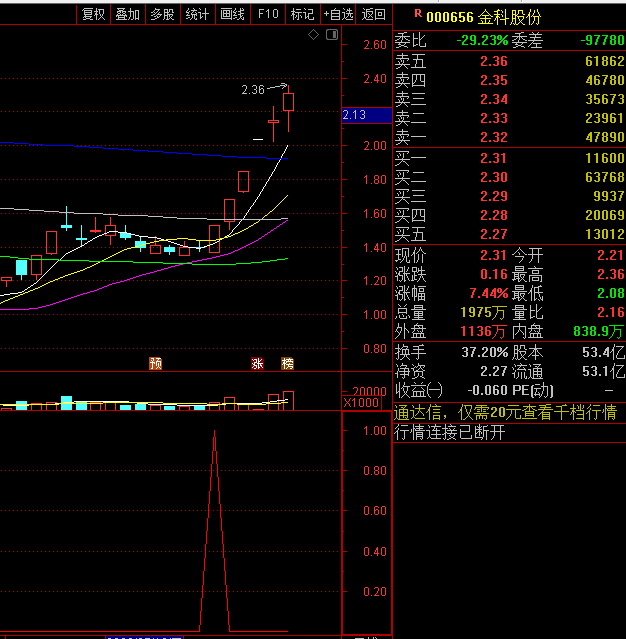Select the 买三 price 2.29
626x639 pixels.
(x=494, y=196)
